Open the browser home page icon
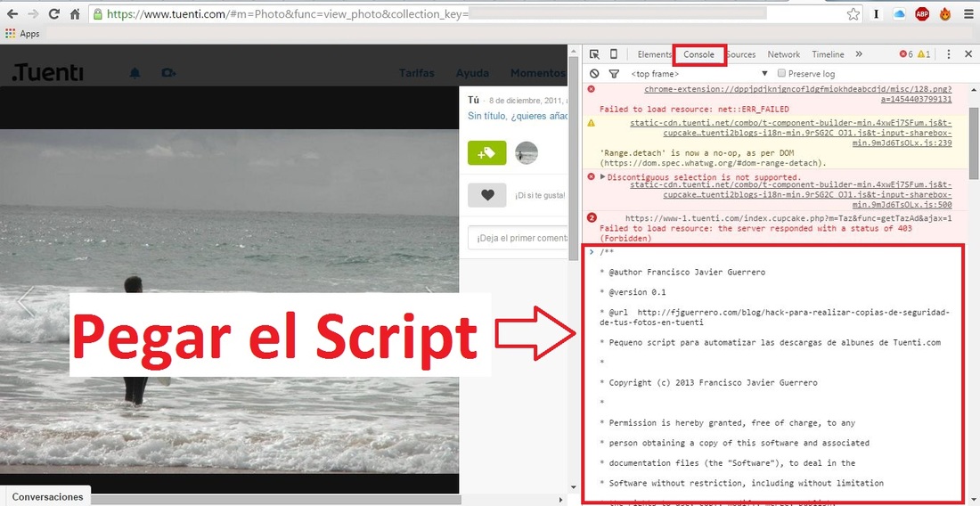This screenshot has height=506, width=980. click(x=74, y=13)
